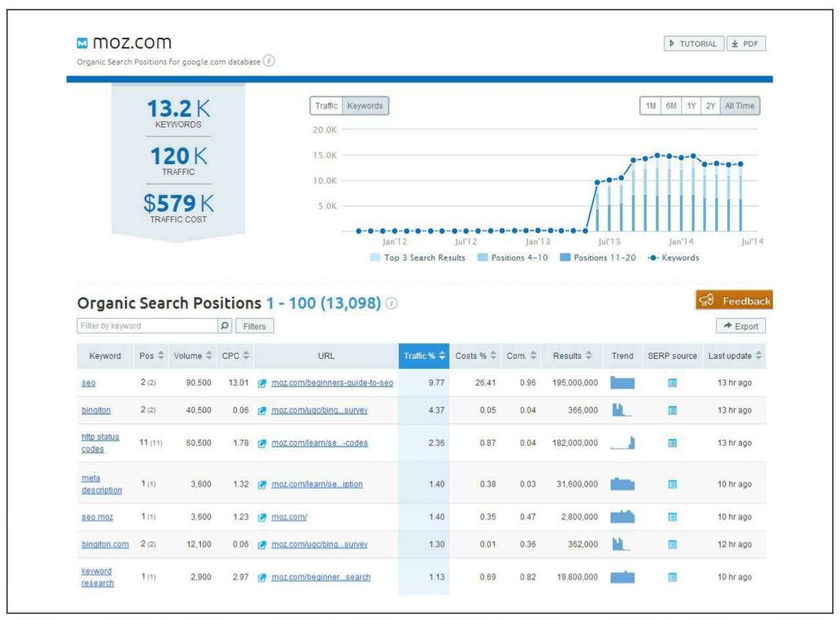
Task: Open the orange Feedback tab
Action: 734,300
